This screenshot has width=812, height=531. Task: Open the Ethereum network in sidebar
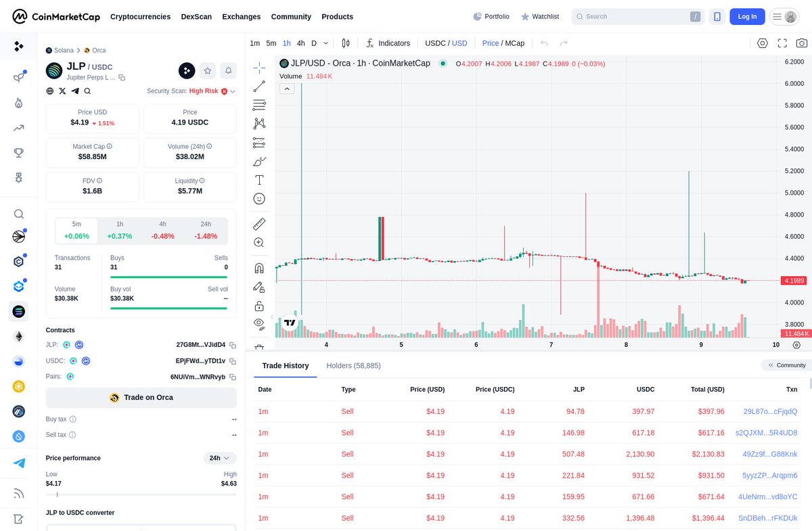tap(19, 337)
